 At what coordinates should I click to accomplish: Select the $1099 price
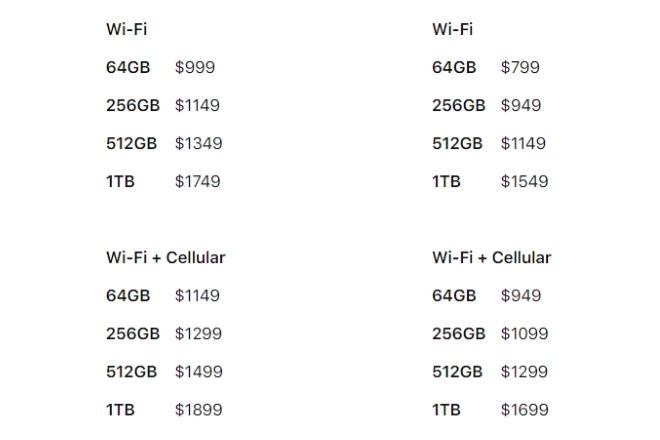tap(524, 333)
